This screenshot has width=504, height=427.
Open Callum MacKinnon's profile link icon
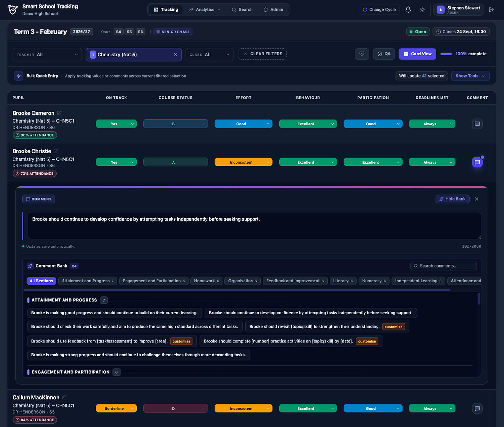pos(64,397)
